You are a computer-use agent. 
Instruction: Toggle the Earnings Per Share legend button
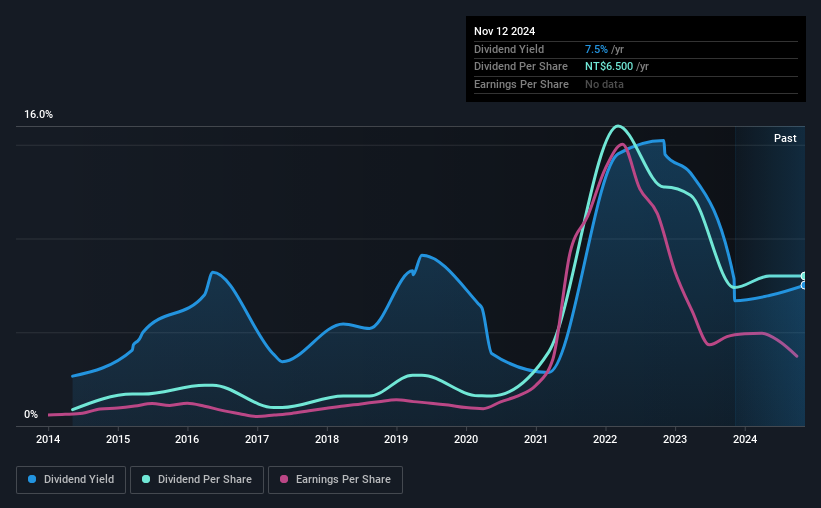[x=336, y=480]
